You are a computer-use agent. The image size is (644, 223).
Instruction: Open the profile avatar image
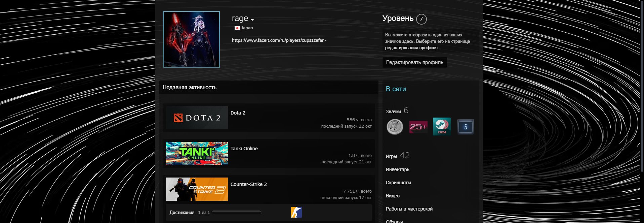tap(192, 39)
